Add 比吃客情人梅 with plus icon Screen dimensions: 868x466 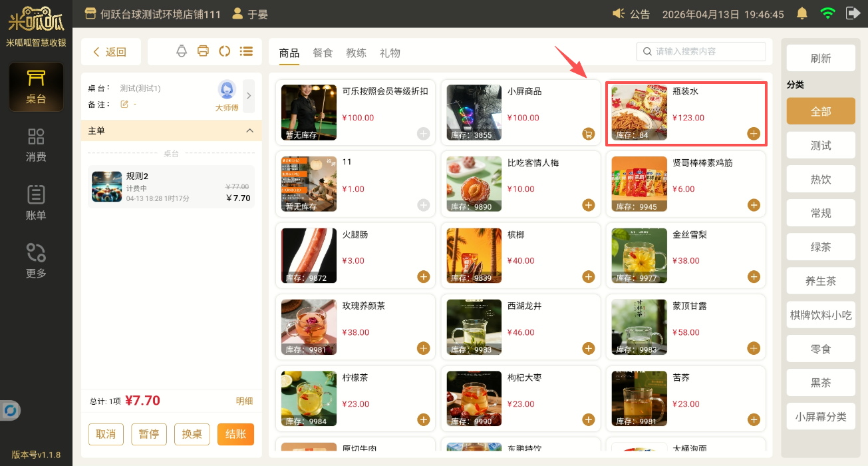click(x=588, y=205)
